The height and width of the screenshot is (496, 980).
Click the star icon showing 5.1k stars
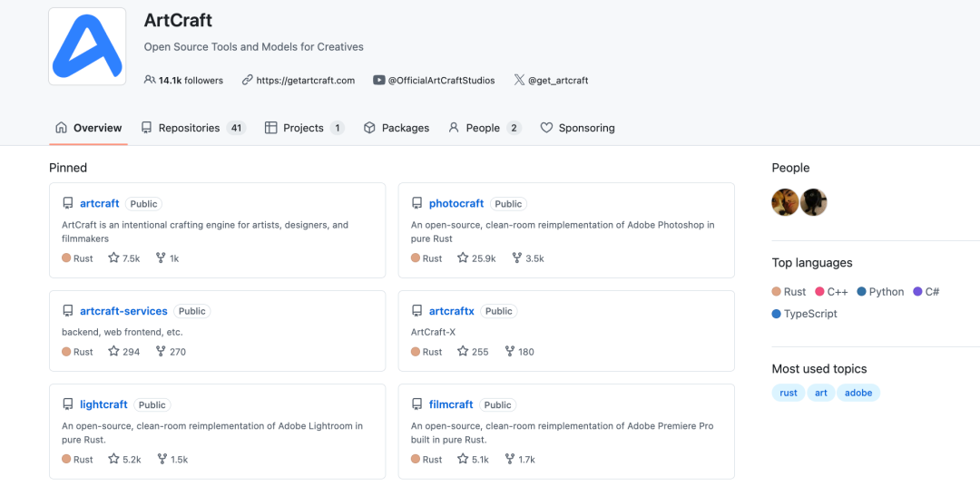[x=463, y=459]
